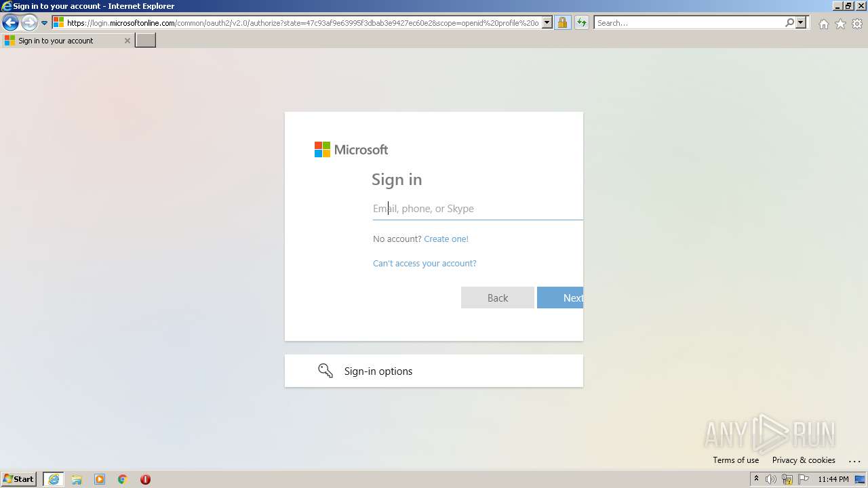Open a new browser tab

(146, 41)
